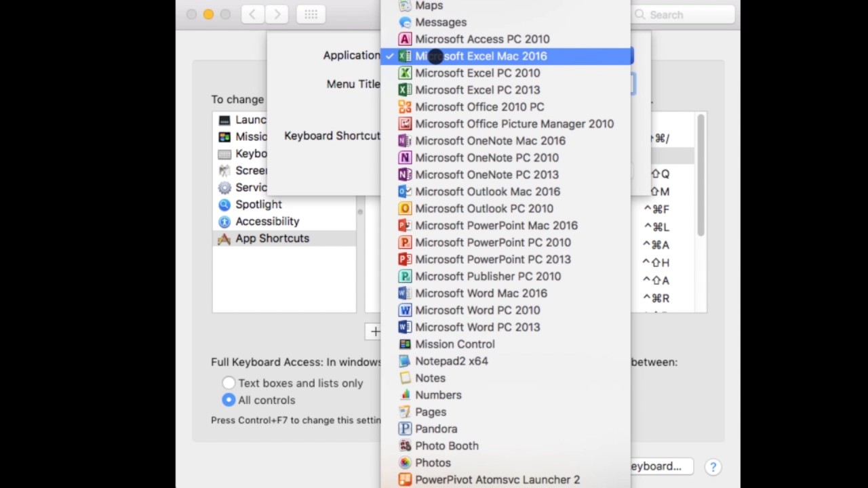Select the All controls radio button
The image size is (868, 488).
[229, 400]
